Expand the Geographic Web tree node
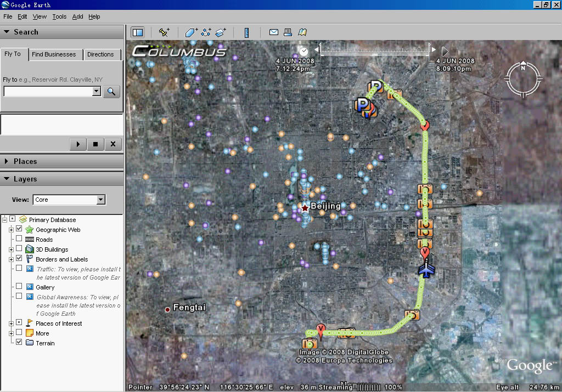Screen dimensions: 562x392 tap(12, 230)
